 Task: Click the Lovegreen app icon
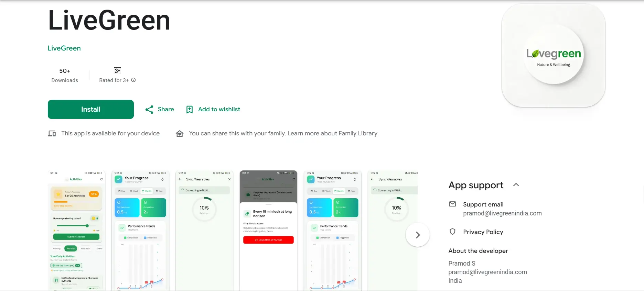554,55
